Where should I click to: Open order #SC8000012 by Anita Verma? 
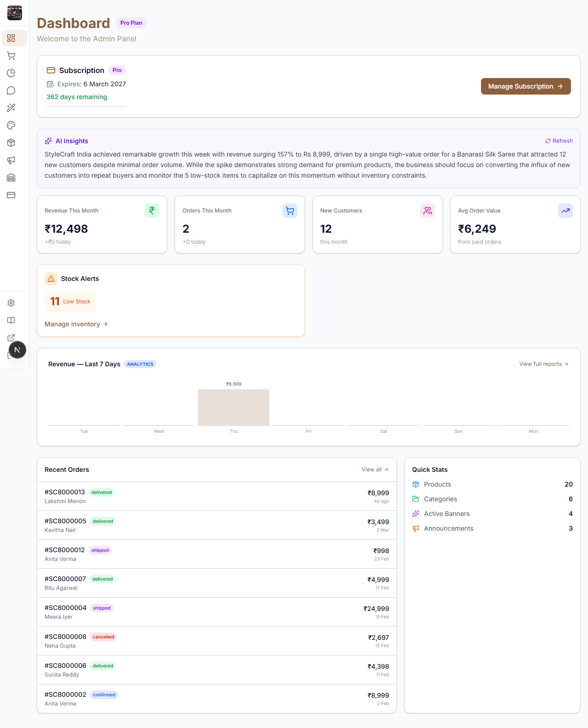[x=217, y=554]
